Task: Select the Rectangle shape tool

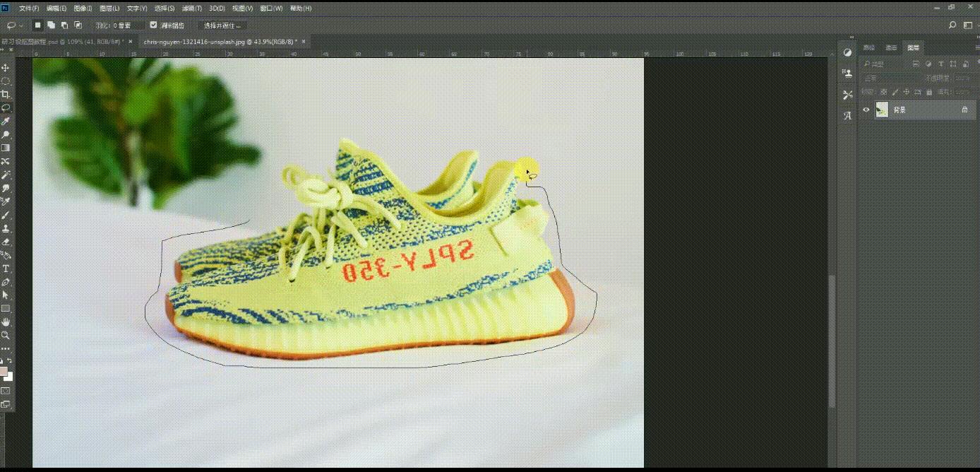Action: [6, 309]
